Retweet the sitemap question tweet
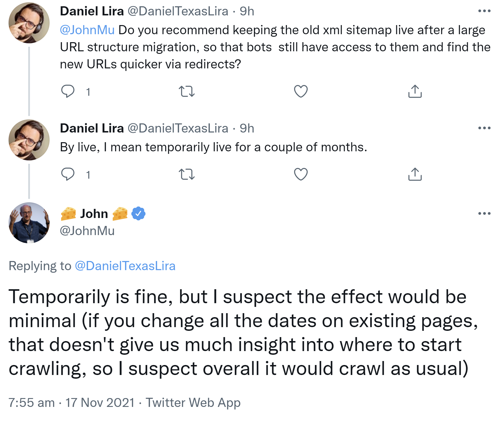The image size is (504, 422). (x=187, y=91)
